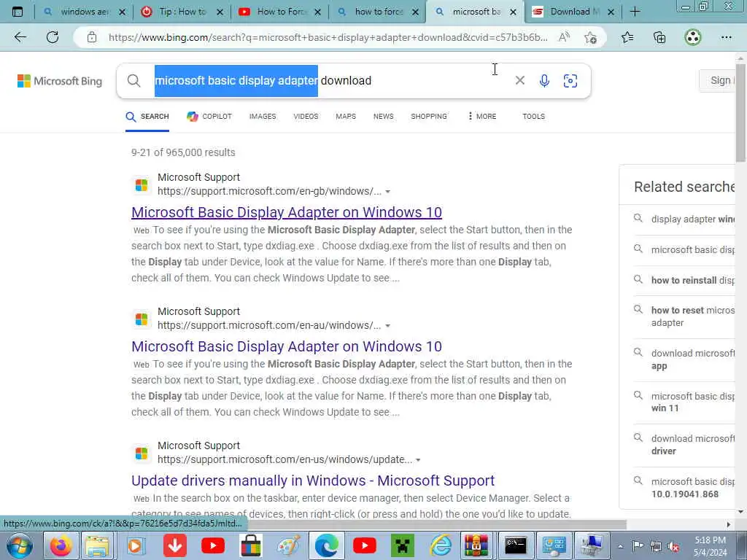Select the NEWS search tab
747x560 pixels.
coord(384,116)
